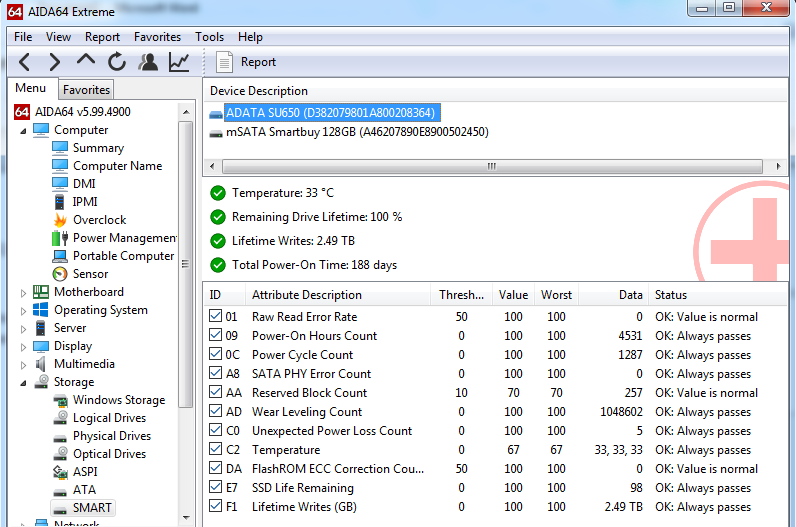This screenshot has width=796, height=527.
Task: Select the Sensor item in tree
Action: [90, 274]
